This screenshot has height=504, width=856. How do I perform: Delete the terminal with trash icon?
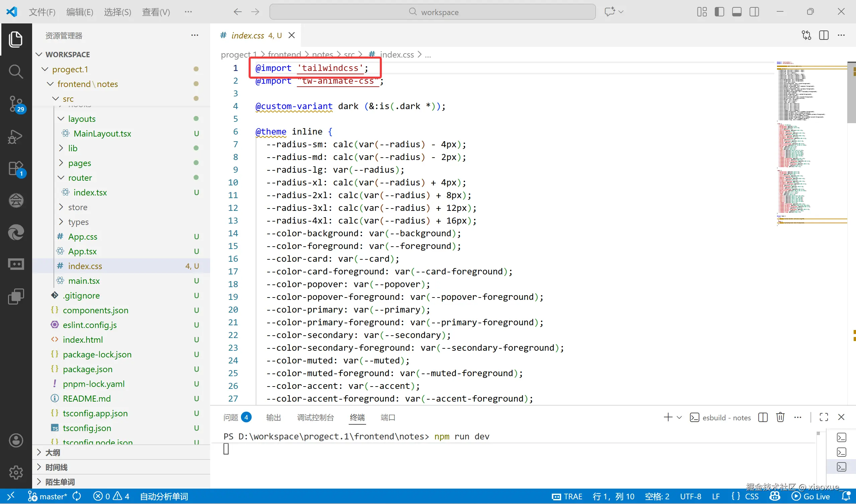tap(780, 417)
